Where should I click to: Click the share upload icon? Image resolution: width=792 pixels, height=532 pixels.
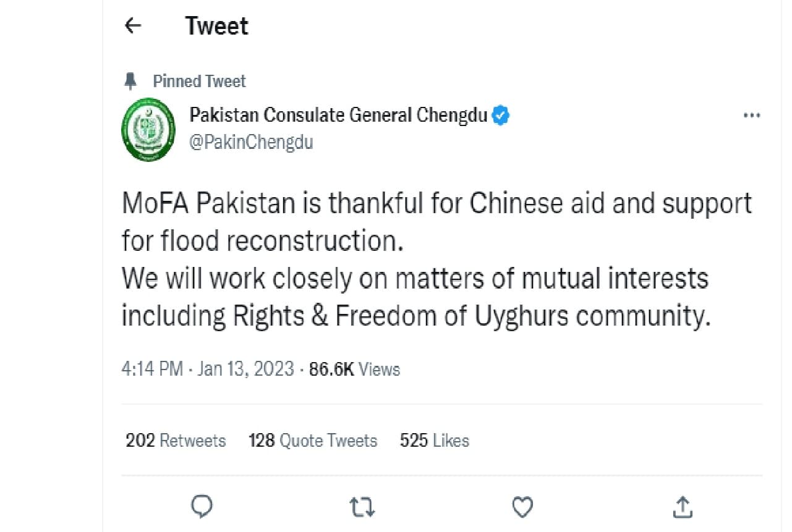click(683, 507)
